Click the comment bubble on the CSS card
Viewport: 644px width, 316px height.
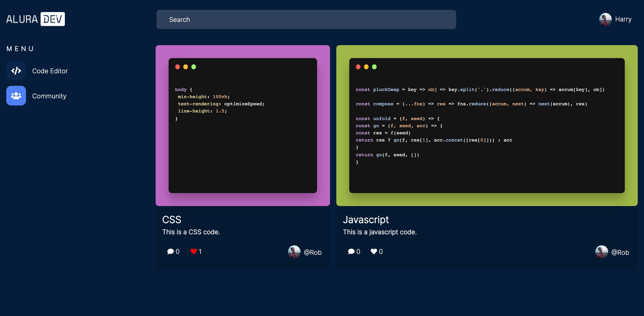(x=170, y=251)
